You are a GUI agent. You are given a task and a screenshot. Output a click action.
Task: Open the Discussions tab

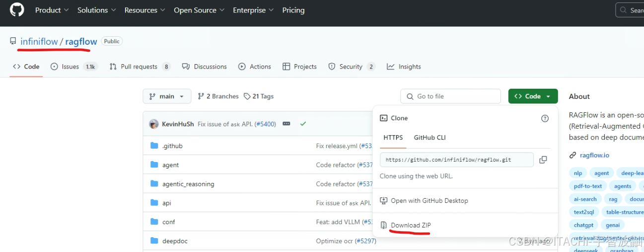204,67
